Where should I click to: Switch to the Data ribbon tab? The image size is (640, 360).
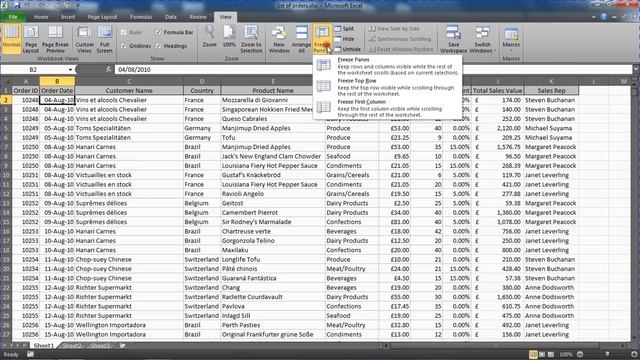171,17
